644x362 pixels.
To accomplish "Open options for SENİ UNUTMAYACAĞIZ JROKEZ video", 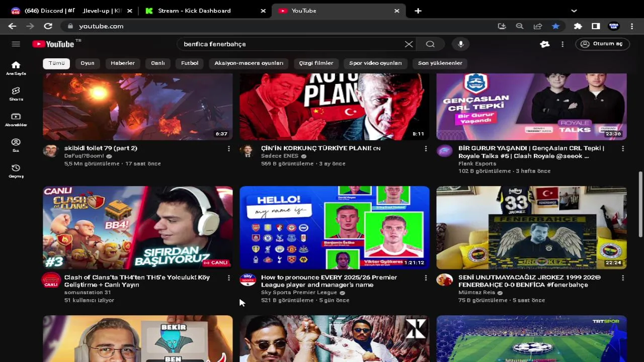I will (x=623, y=278).
